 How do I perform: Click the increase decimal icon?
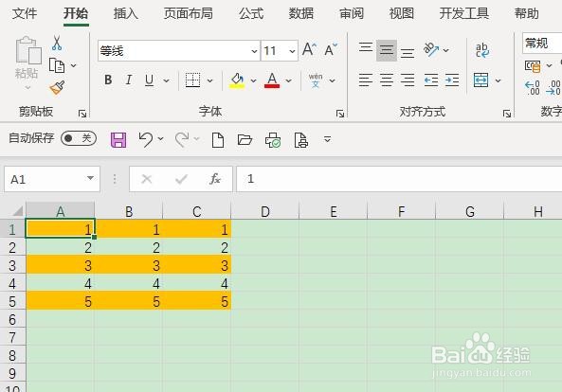[x=533, y=88]
